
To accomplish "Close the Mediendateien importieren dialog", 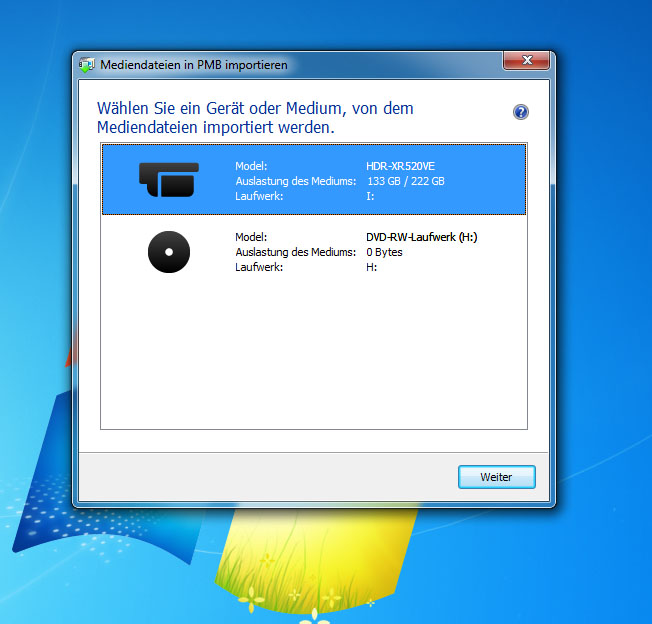I will coord(529,63).
